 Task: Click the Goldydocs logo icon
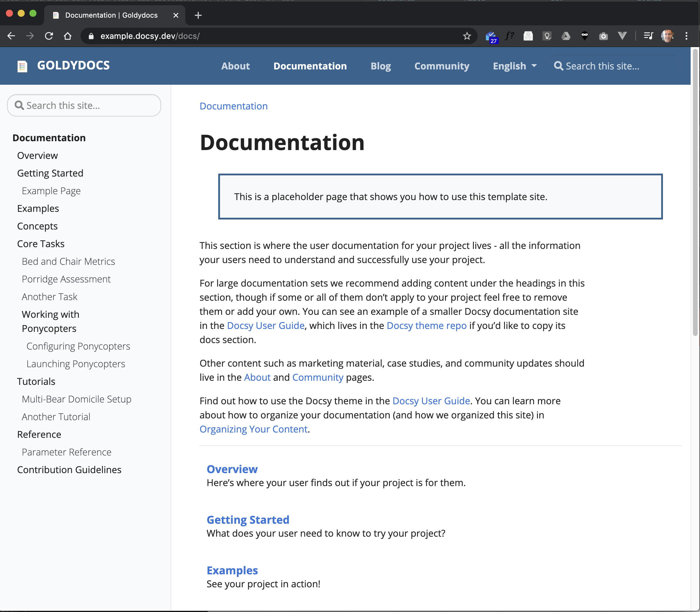(x=22, y=66)
